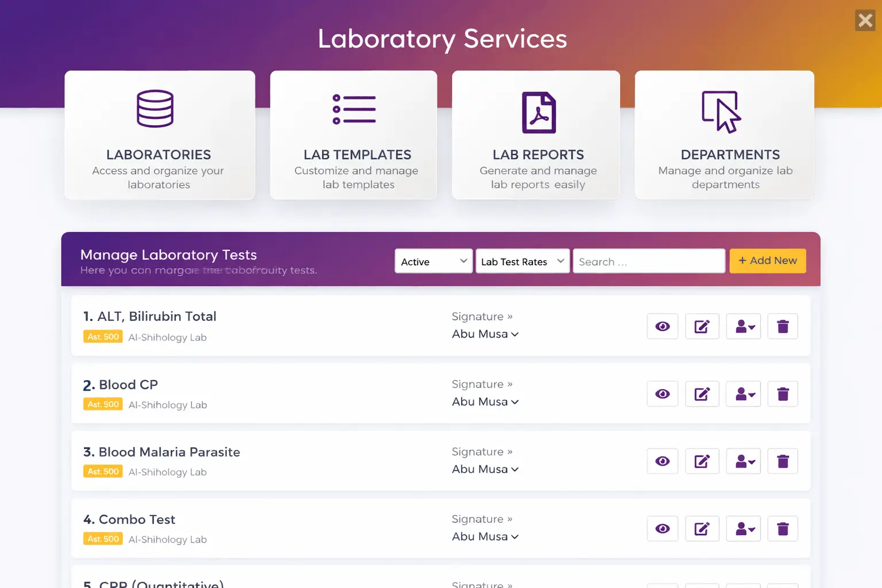The height and width of the screenshot is (588, 882).
Task: Click the Lab Templates list icon
Action: [354, 109]
